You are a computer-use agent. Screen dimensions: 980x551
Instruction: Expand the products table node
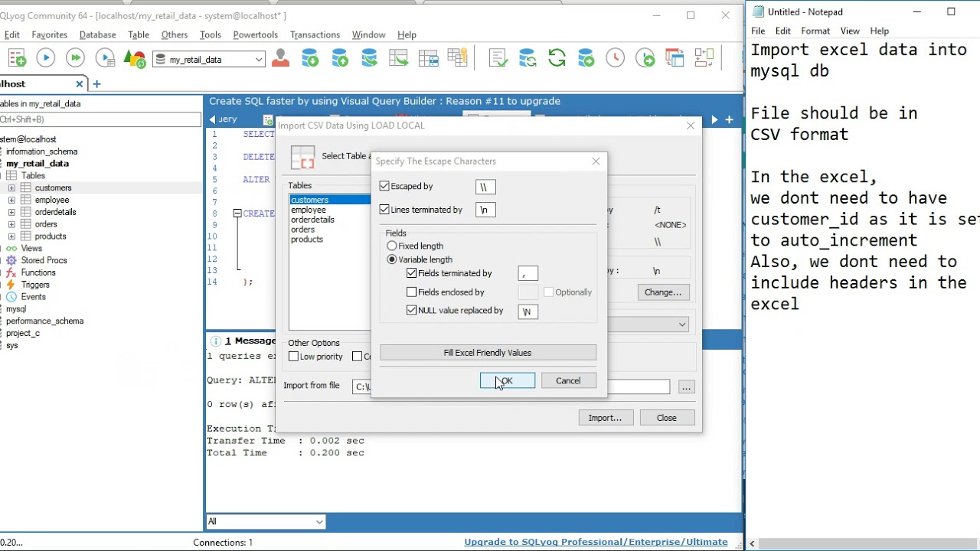pyautogui.click(x=11, y=236)
